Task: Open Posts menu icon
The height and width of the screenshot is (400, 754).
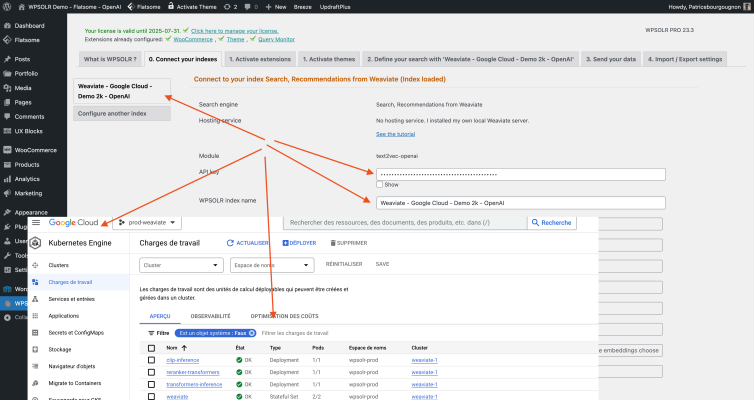Action: point(7,59)
